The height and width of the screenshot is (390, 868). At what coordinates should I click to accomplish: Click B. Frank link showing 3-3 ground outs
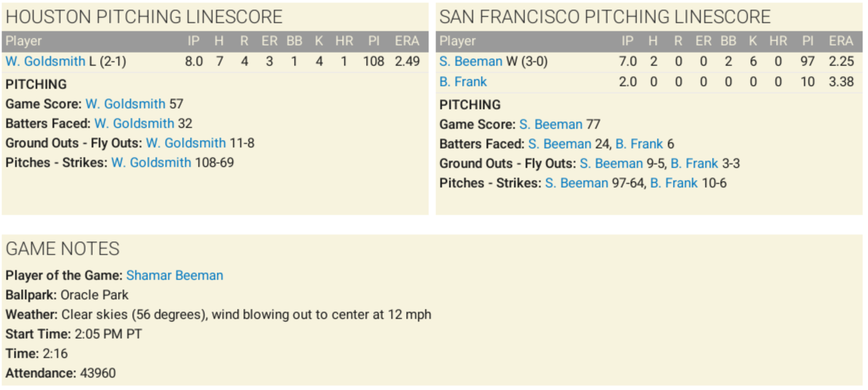(694, 163)
